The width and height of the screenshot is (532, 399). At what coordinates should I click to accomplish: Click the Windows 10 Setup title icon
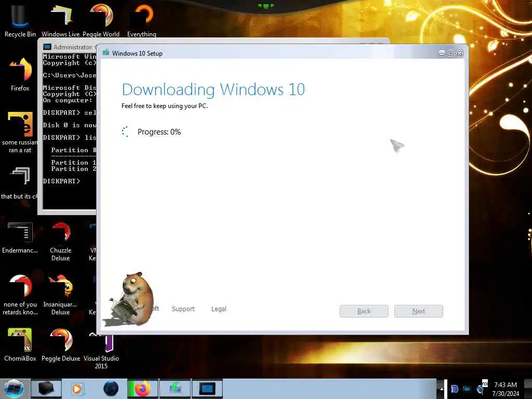point(106,52)
